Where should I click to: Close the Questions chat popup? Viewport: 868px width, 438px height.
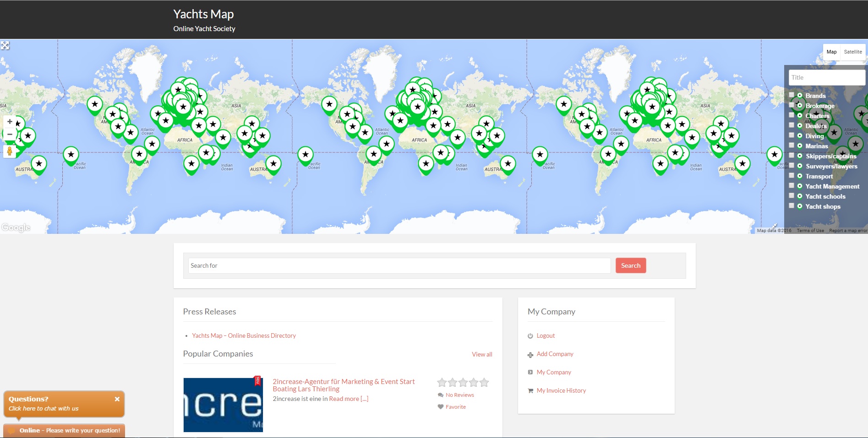coord(117,399)
